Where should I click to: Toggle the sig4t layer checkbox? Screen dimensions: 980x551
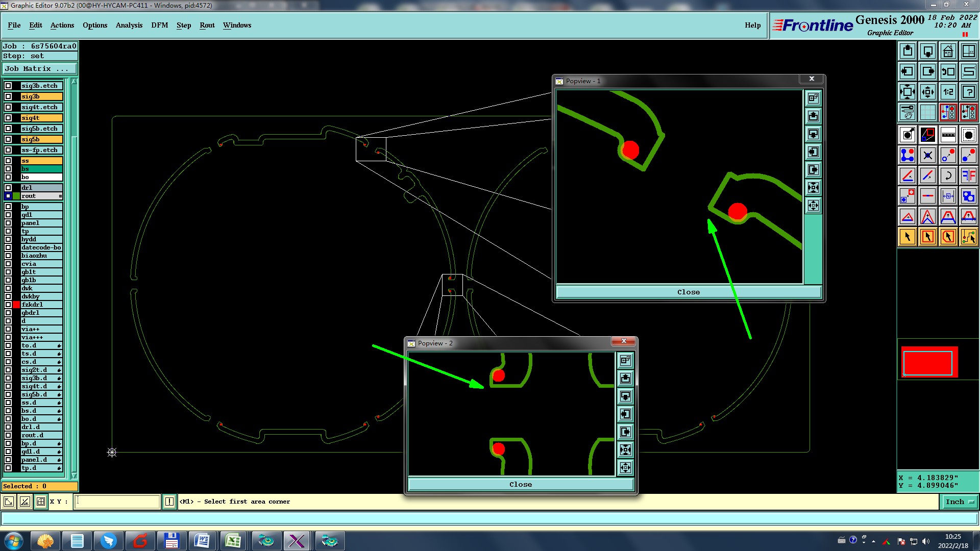[x=8, y=118]
